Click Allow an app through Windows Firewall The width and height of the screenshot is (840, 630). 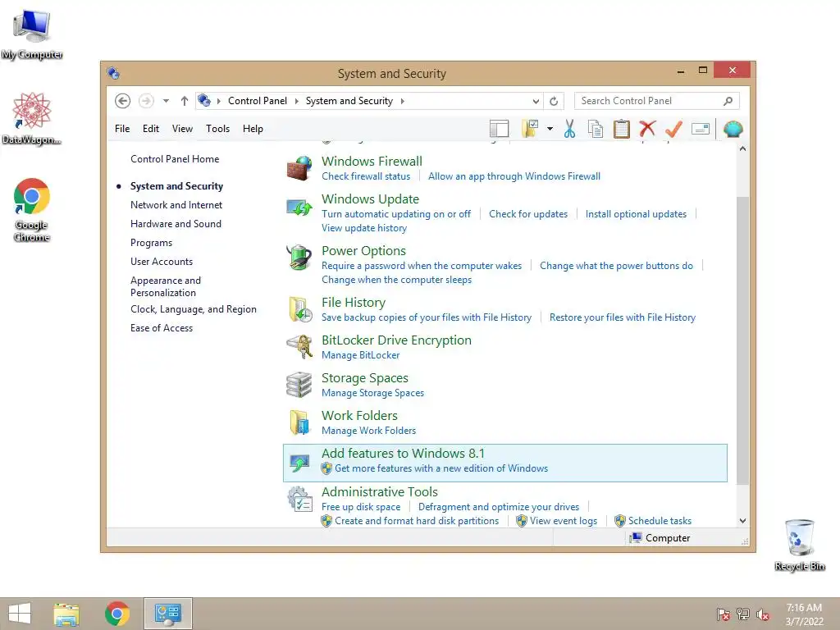514,176
